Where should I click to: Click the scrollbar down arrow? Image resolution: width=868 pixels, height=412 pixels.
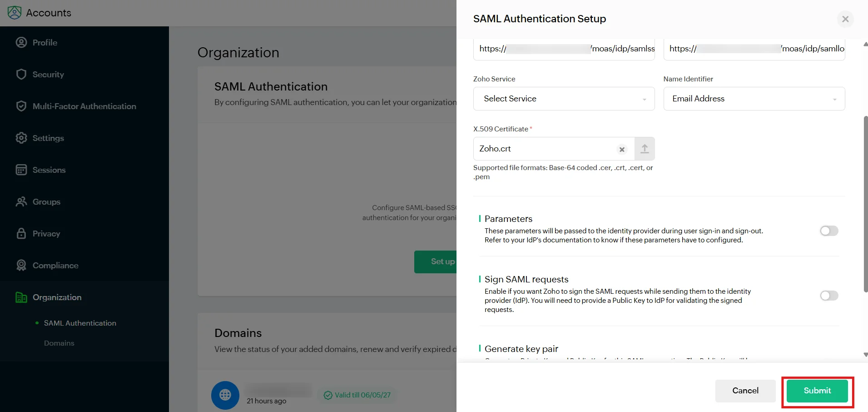(865, 355)
